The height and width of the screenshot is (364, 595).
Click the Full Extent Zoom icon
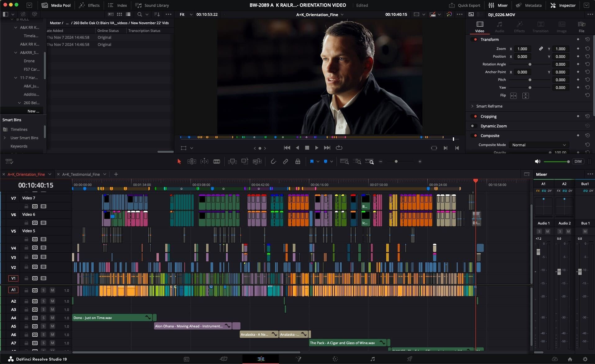point(344,162)
